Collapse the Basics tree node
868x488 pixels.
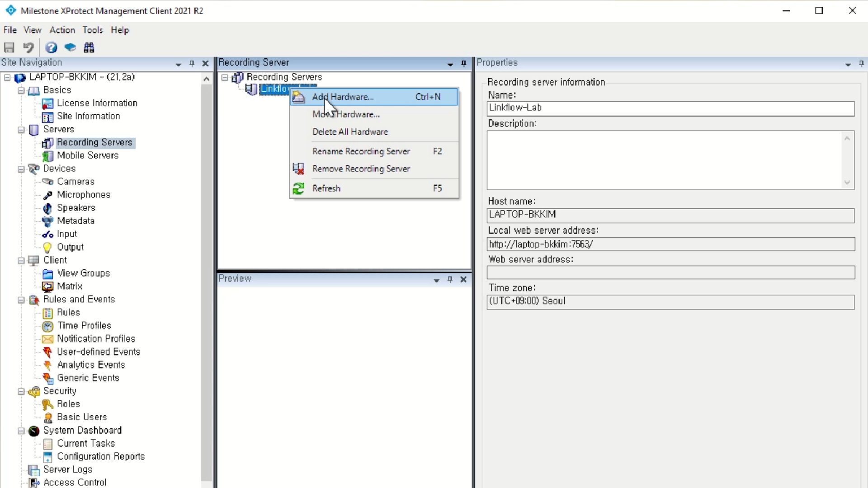(21, 91)
